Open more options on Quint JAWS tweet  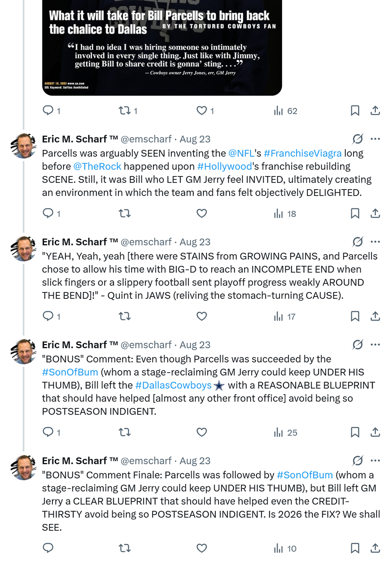click(x=375, y=242)
